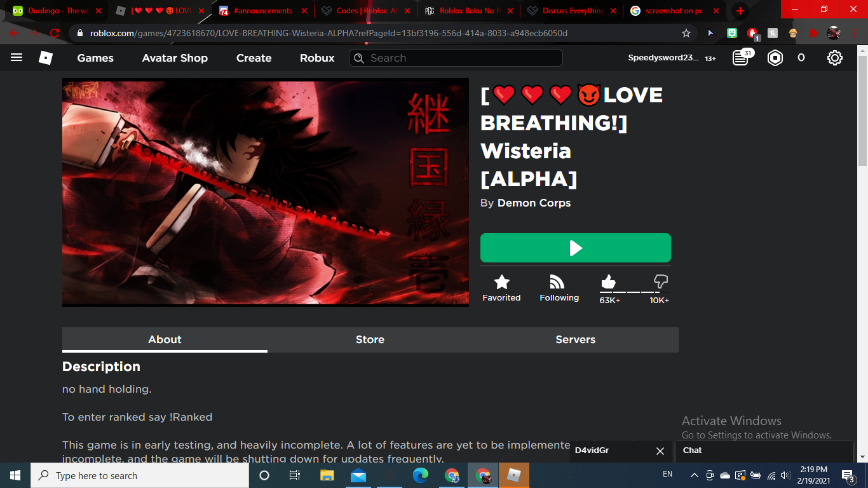Open the Roblox settings gear
868x488 pixels.
835,58
